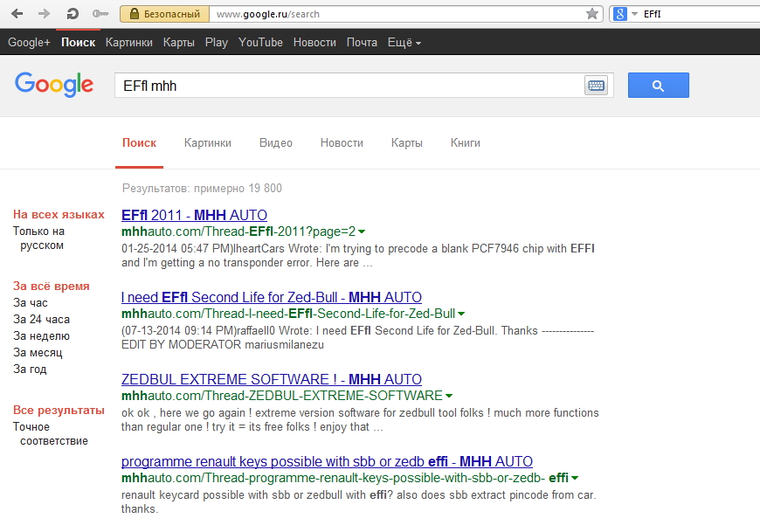The height and width of the screenshot is (532, 760).
Task: Bookmark the page with the star icon
Action: click(x=591, y=14)
